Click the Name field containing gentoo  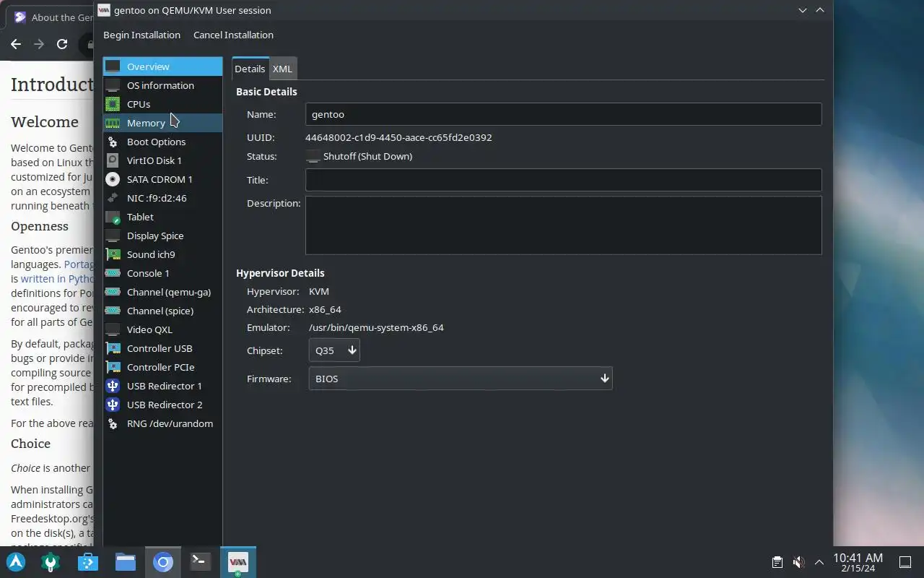point(563,114)
